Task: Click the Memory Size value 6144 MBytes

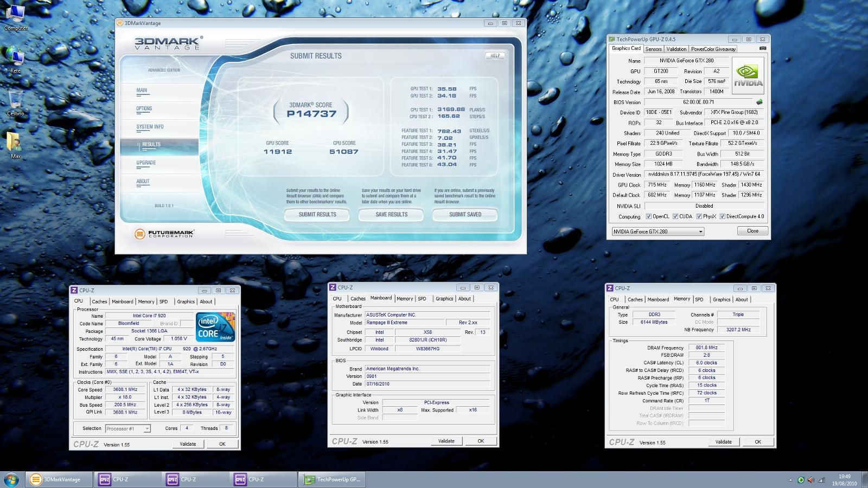Action: (x=654, y=322)
